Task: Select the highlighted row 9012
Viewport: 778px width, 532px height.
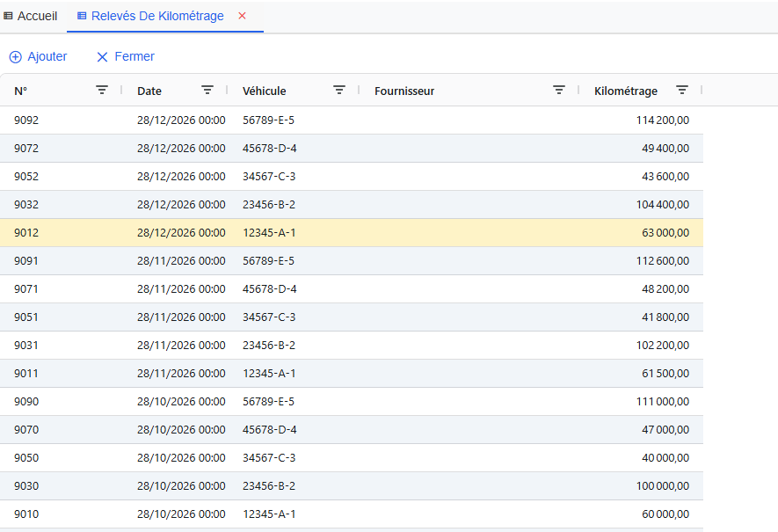Action: tap(26, 232)
